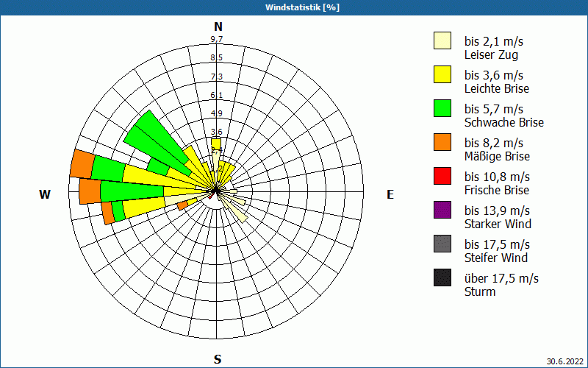The height and width of the screenshot is (368, 588).
Task: Click the '7,3' ring scale value
Action: (x=217, y=77)
